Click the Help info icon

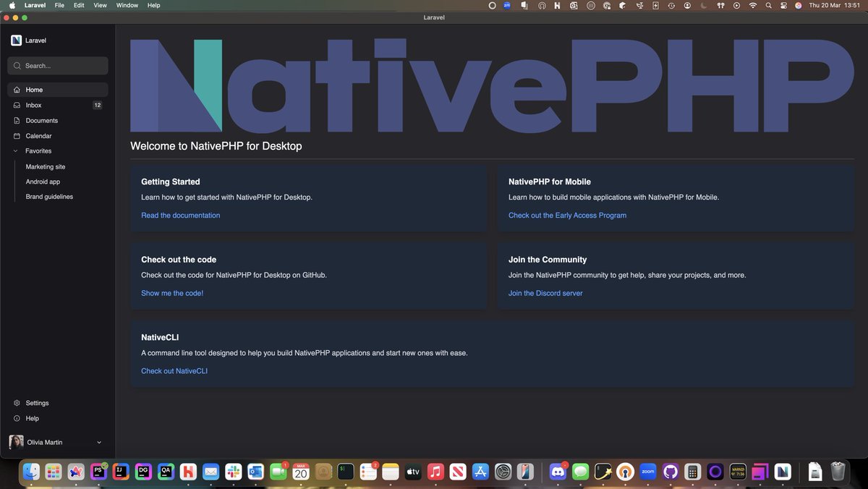point(17,418)
